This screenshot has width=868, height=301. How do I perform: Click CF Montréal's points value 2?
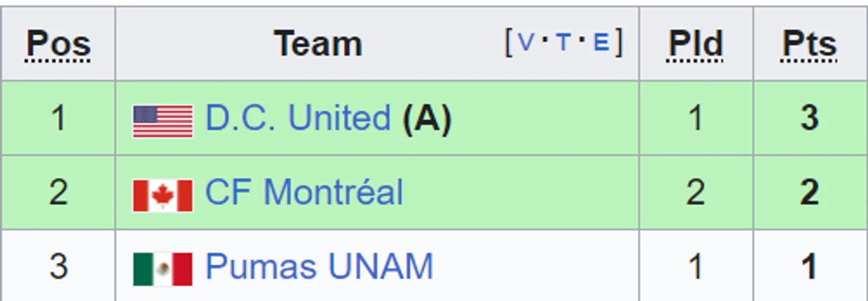pyautogui.click(x=810, y=192)
